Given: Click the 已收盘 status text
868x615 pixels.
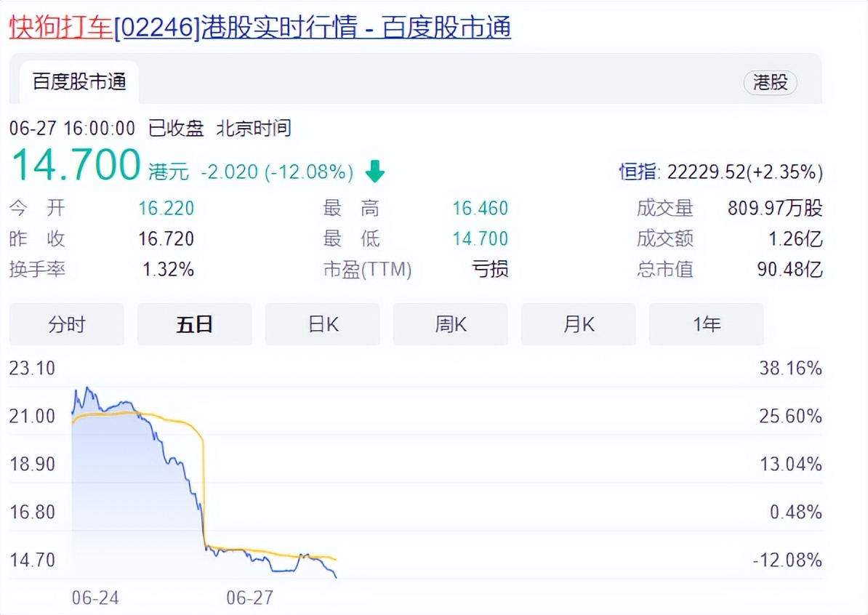Looking at the screenshot, I should pyautogui.click(x=176, y=129).
